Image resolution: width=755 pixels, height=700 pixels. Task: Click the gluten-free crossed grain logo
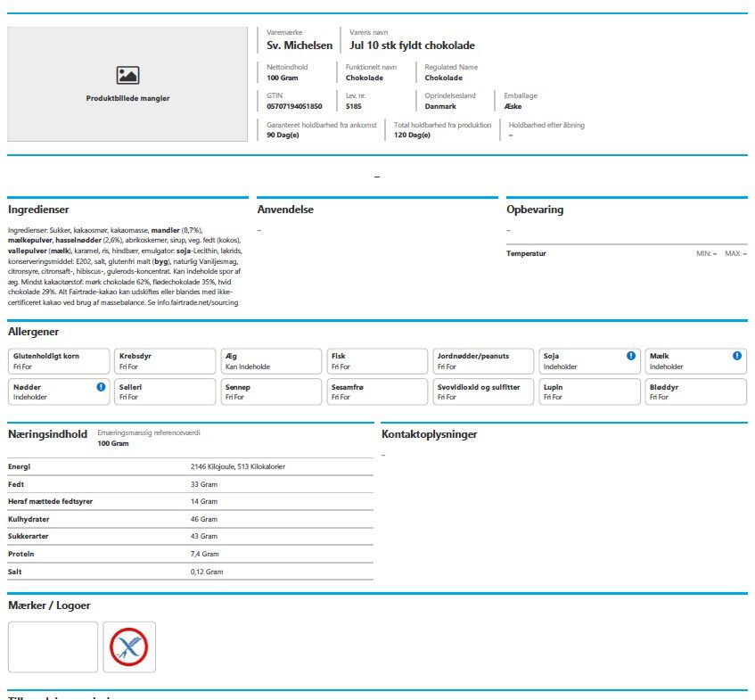pos(129,647)
